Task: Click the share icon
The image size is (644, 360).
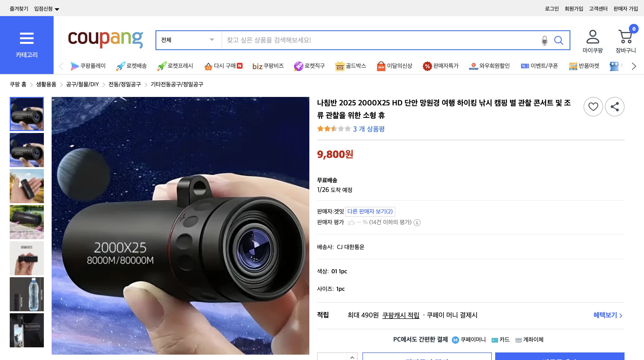Action: coord(615,106)
